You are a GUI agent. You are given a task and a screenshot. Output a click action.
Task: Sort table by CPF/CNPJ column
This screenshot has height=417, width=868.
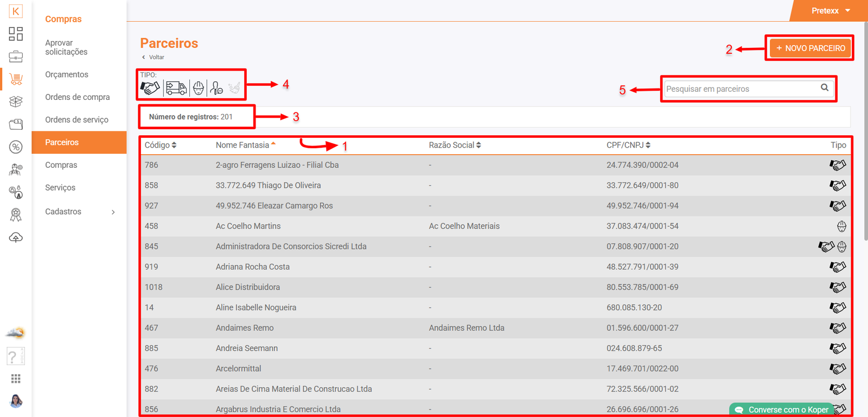point(628,145)
